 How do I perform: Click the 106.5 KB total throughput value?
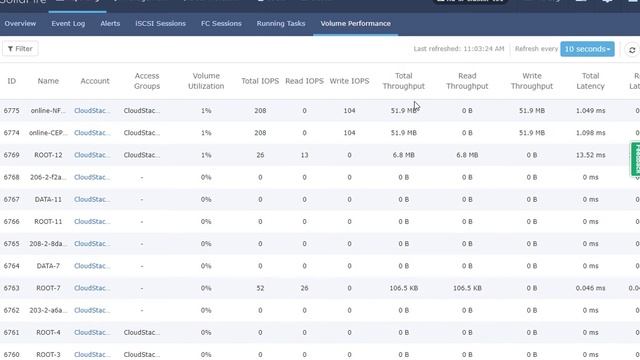coord(404,288)
